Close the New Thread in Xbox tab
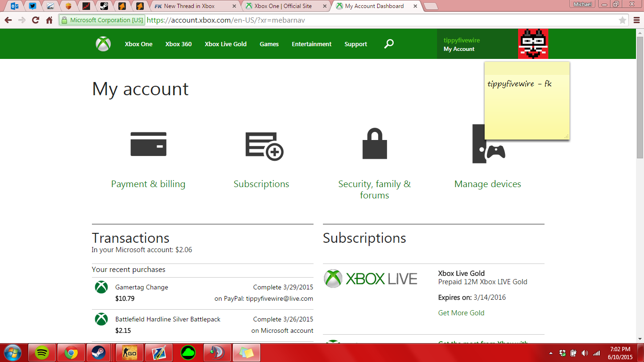This screenshot has height=362, width=644. pyautogui.click(x=234, y=6)
